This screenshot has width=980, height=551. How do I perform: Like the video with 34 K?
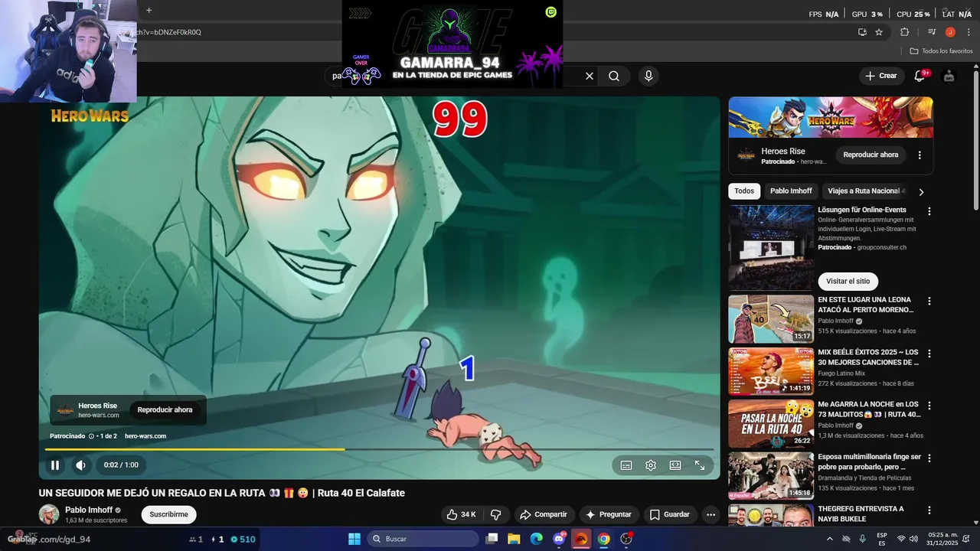[462, 514]
